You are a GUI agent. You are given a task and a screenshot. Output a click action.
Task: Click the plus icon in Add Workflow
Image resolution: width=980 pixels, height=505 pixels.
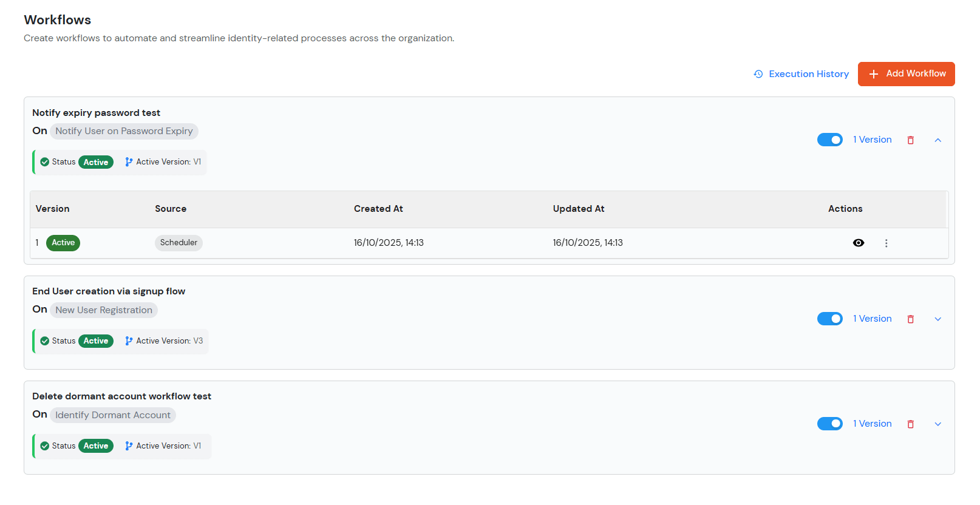tap(873, 74)
